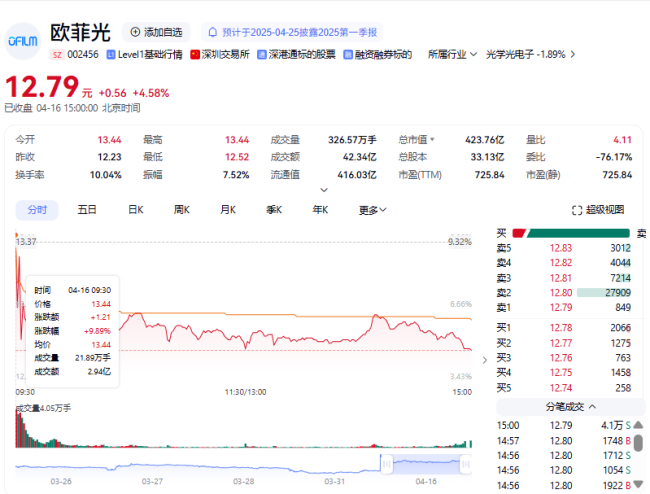Select the 分时 chart tab
The height and width of the screenshot is (494, 650).
[x=37, y=210]
